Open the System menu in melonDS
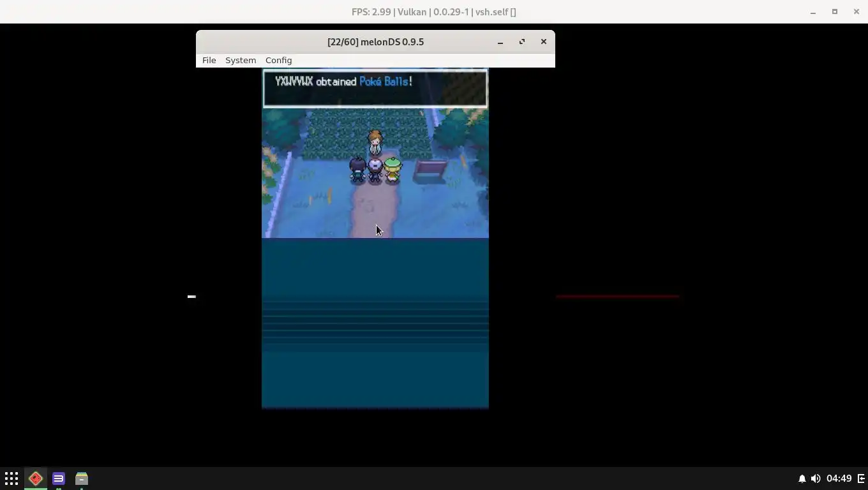This screenshot has width=868, height=490. (x=241, y=60)
